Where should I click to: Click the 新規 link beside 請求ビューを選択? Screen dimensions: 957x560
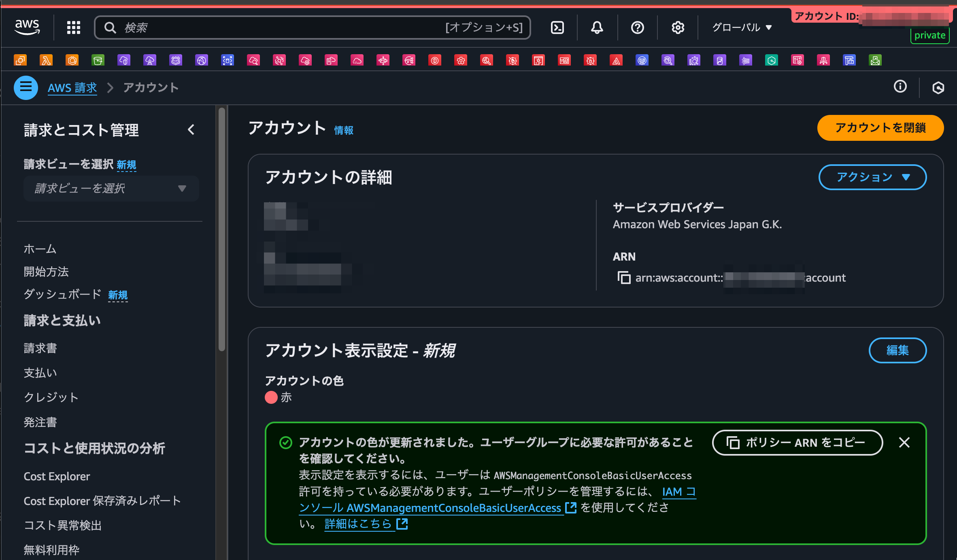tap(126, 165)
